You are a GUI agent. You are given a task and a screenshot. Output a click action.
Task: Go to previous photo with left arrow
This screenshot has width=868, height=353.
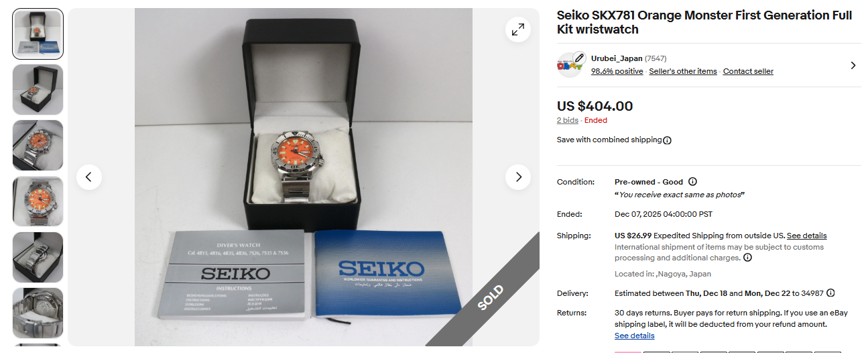[x=89, y=177]
